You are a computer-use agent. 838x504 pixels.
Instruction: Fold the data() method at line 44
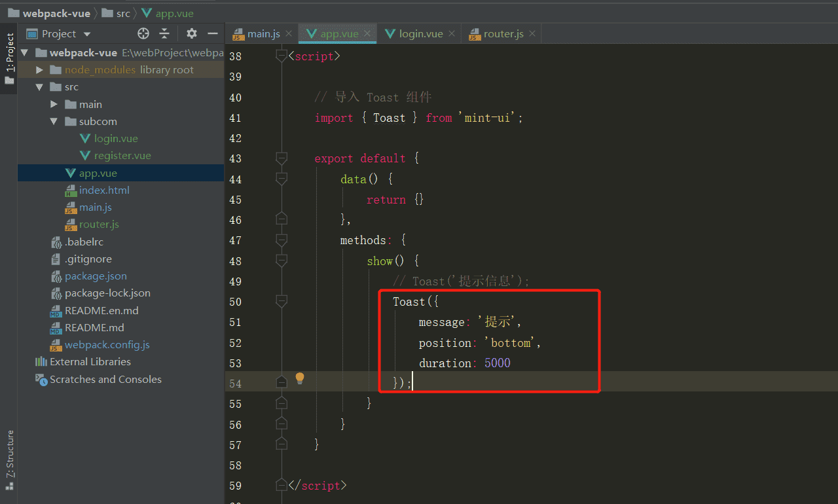click(x=282, y=179)
